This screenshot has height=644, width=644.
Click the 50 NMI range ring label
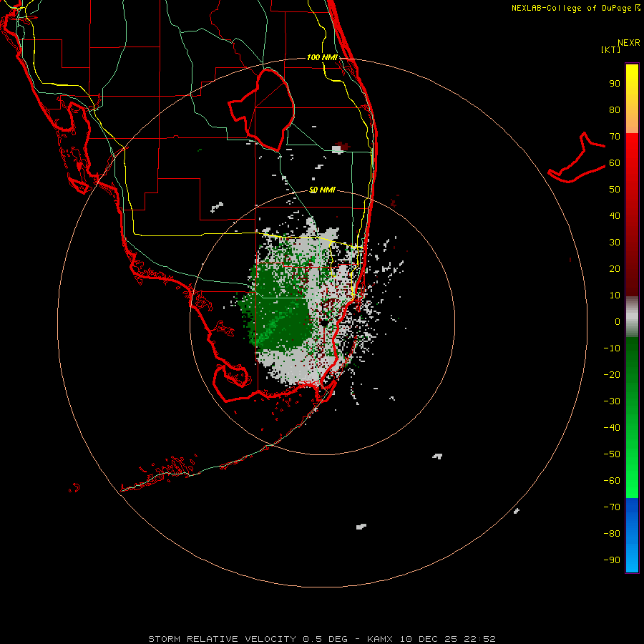click(x=322, y=190)
